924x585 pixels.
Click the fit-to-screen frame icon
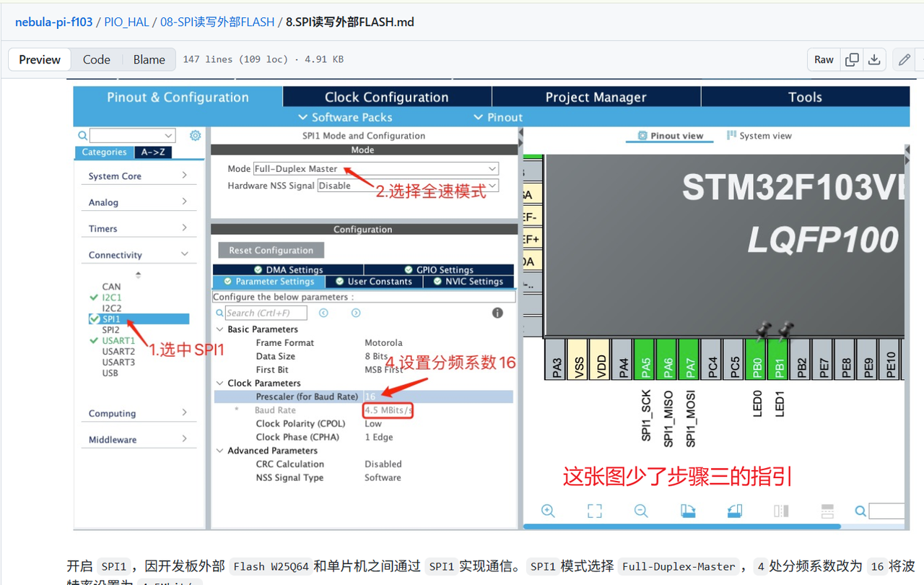594,511
